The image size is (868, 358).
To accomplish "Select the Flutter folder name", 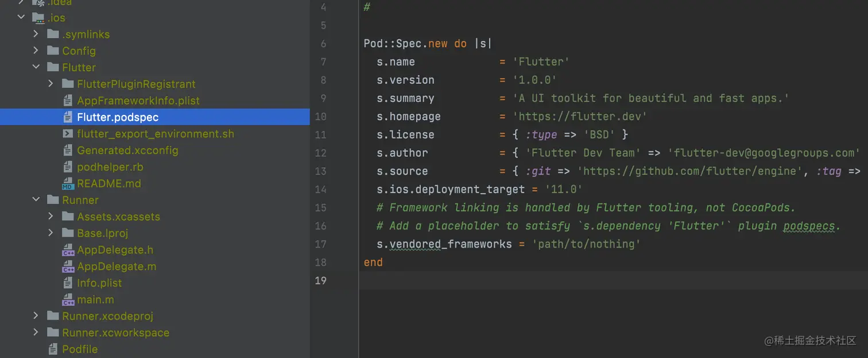I will point(79,67).
